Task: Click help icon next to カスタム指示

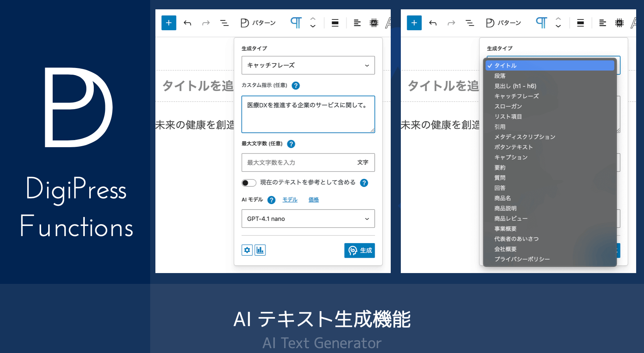Action: click(295, 86)
